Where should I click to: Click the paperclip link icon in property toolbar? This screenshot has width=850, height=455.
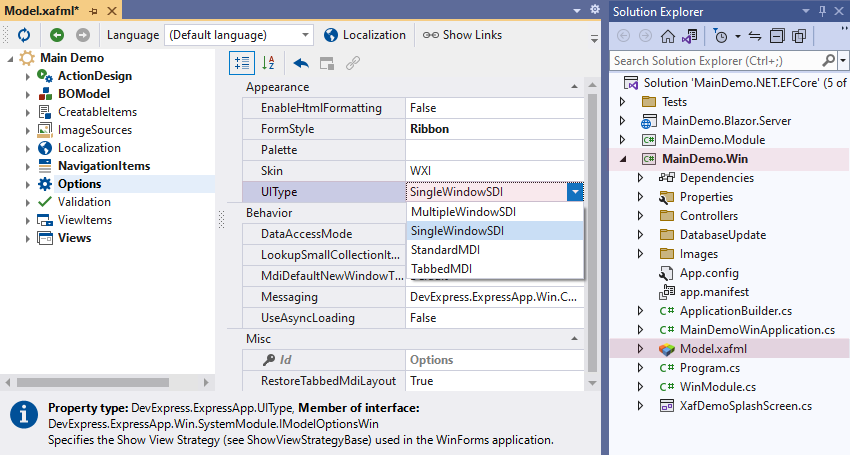353,63
